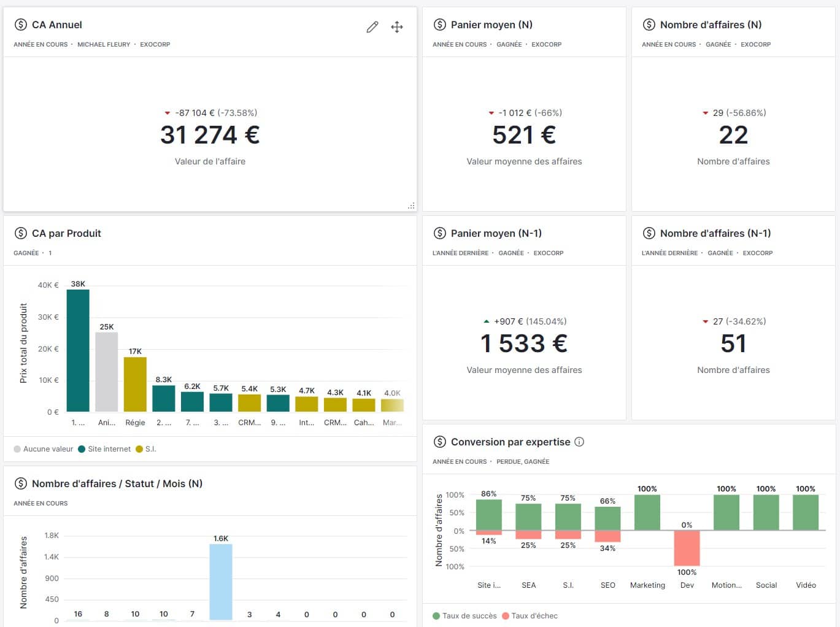Click the info icon next to Conversion par expertise

tap(579, 442)
